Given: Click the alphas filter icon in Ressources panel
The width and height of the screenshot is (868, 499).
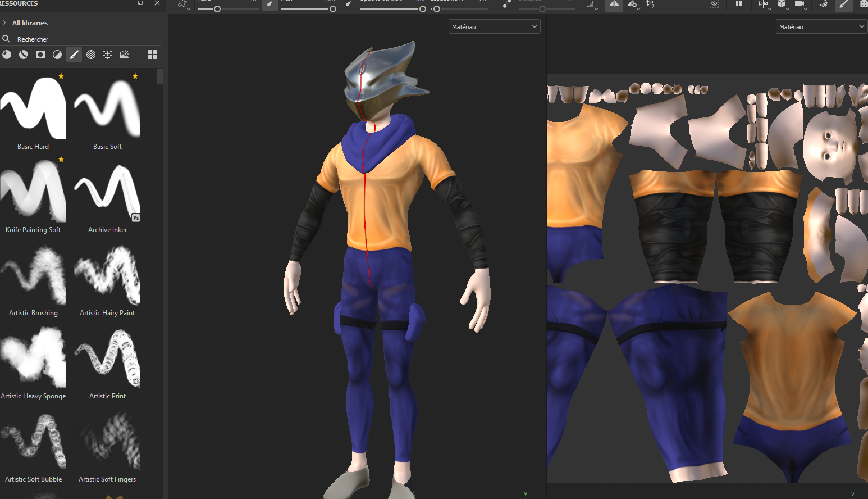Looking at the screenshot, I should (x=90, y=55).
